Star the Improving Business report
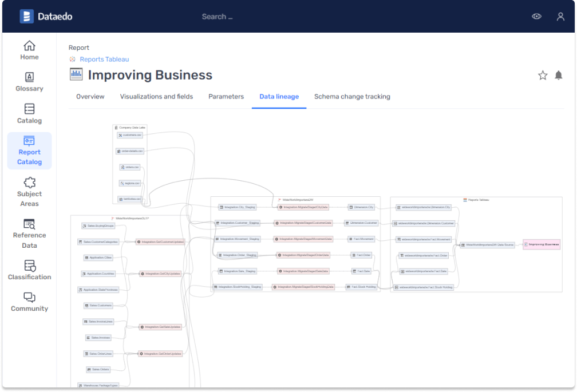 tap(542, 75)
